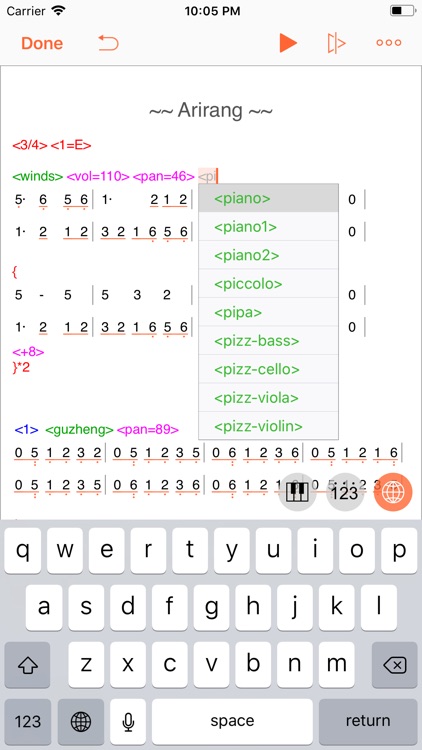
Task: Tap the <pan=46> tag
Action: [164, 176]
